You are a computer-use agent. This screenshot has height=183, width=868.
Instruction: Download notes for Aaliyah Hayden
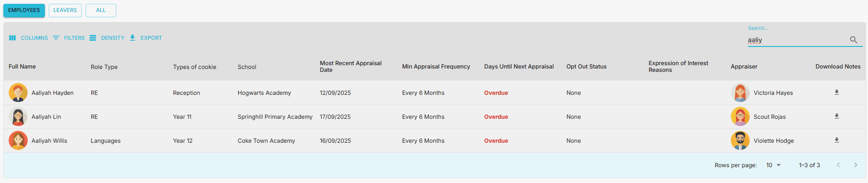click(x=837, y=92)
